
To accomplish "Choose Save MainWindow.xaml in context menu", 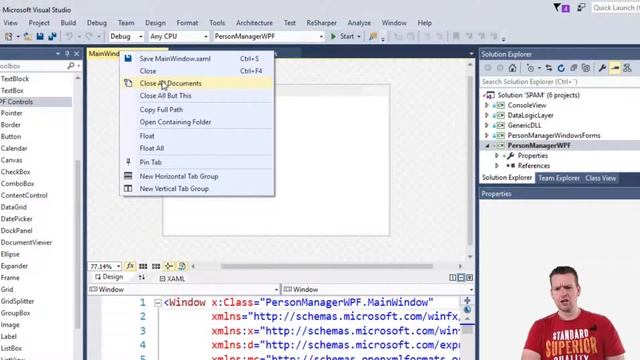I will [x=197, y=58].
